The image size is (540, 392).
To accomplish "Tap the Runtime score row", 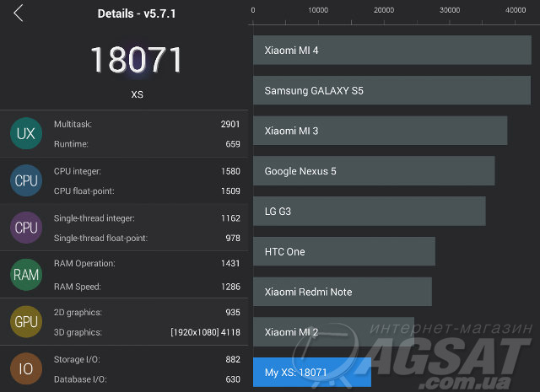I will tap(147, 144).
